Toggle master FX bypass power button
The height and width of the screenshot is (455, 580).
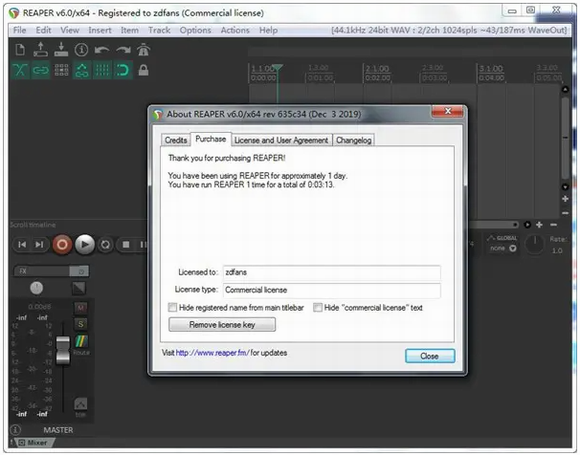(x=79, y=271)
